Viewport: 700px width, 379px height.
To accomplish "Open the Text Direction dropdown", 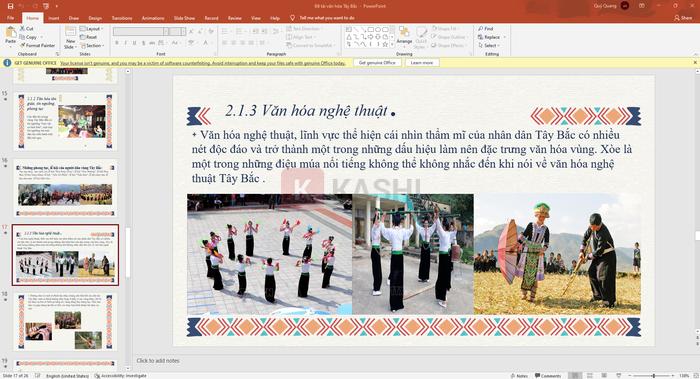I will (305, 29).
